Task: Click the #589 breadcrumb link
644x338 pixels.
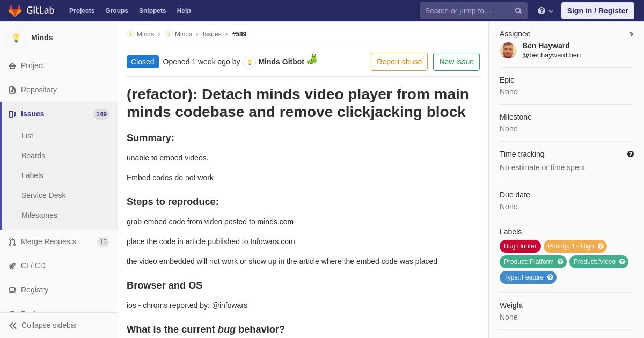Action: [239, 34]
